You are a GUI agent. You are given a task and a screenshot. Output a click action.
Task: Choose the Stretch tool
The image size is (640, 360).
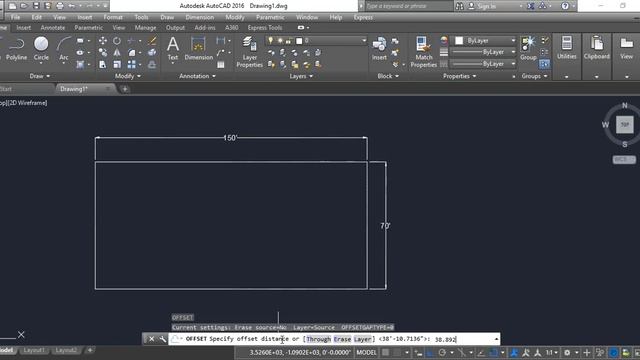coord(103,64)
